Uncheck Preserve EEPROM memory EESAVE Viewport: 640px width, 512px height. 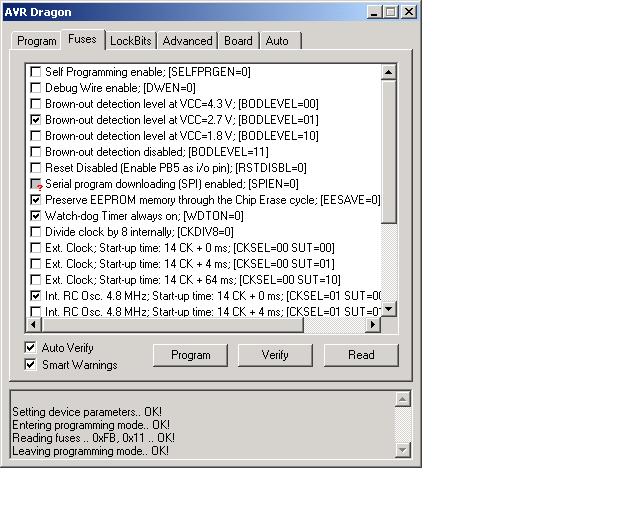pos(36,200)
